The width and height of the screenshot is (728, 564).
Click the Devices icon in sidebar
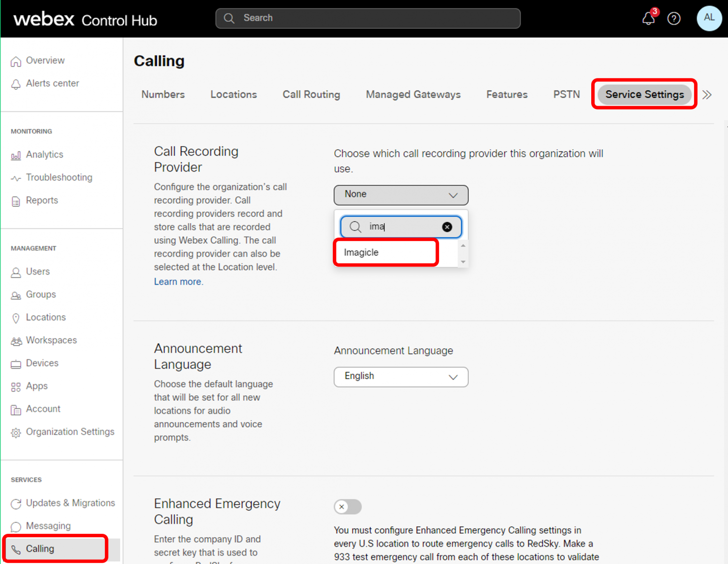point(16,364)
